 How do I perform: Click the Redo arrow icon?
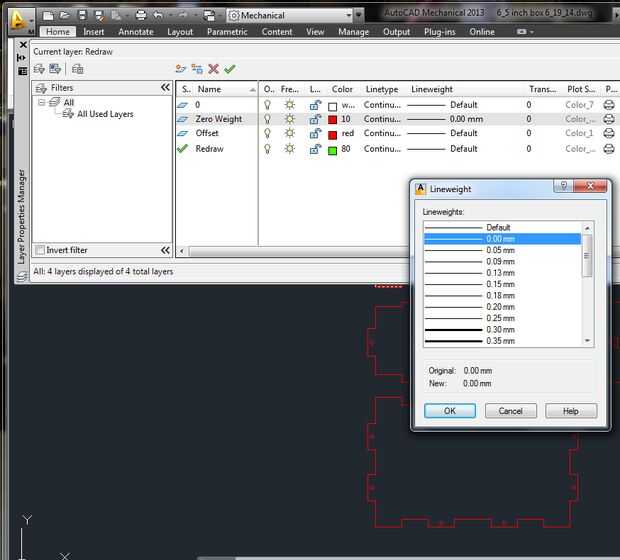point(182,15)
